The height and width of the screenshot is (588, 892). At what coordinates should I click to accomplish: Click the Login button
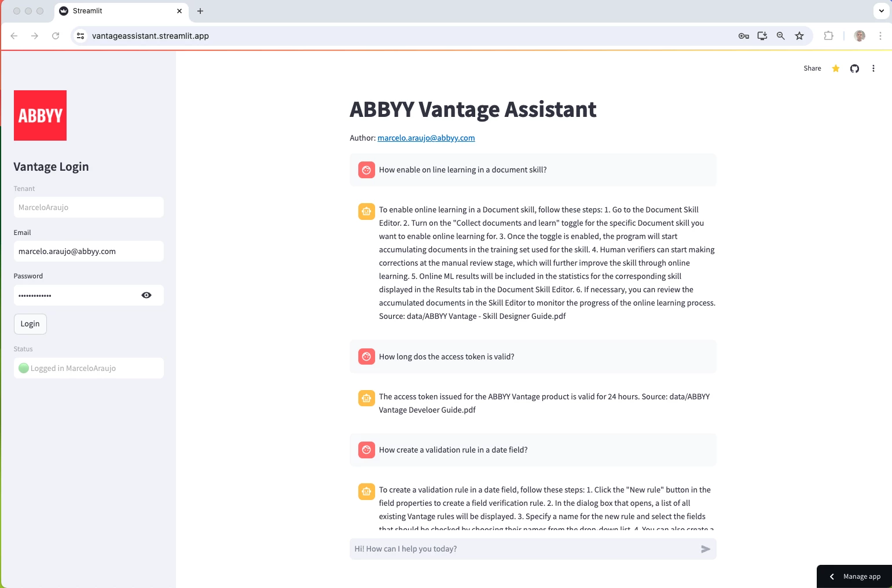coord(30,324)
